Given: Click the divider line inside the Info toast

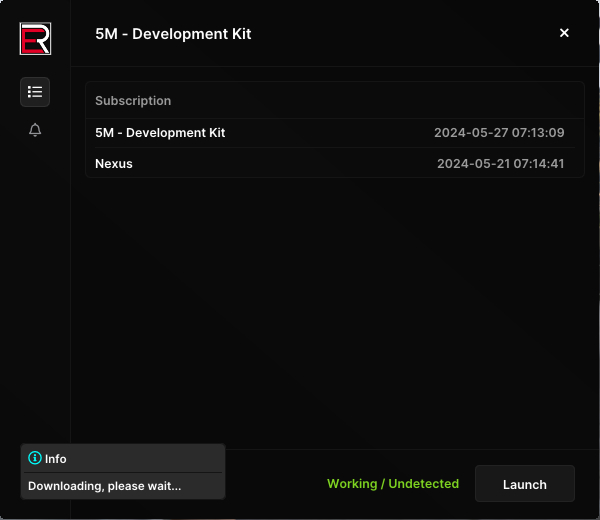Looking at the screenshot, I should point(123,473).
